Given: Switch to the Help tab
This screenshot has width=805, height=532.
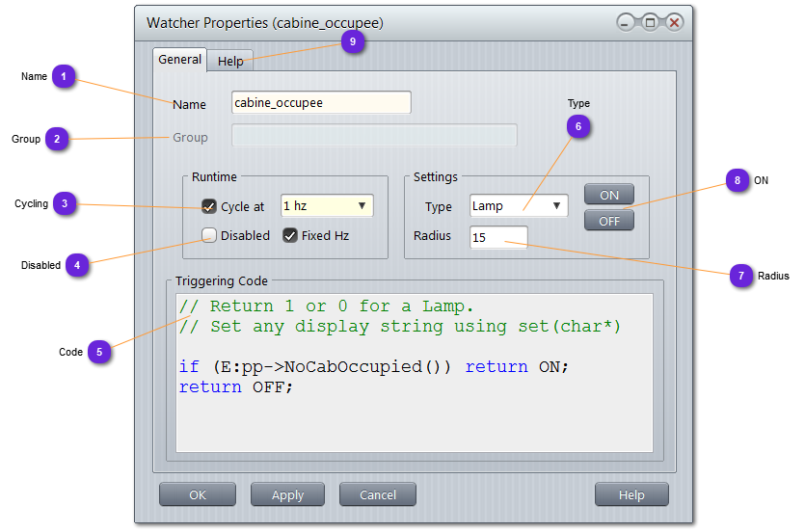Looking at the screenshot, I should coord(230,61).
